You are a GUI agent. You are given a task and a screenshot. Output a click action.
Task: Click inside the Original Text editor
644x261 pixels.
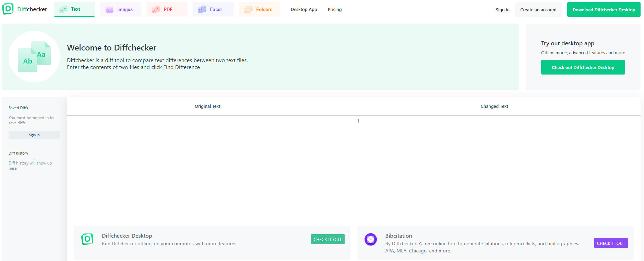point(210,167)
